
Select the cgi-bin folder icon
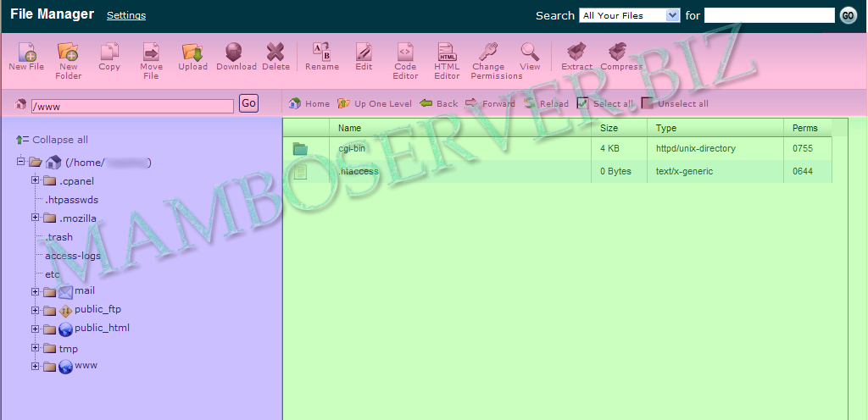pyautogui.click(x=300, y=148)
